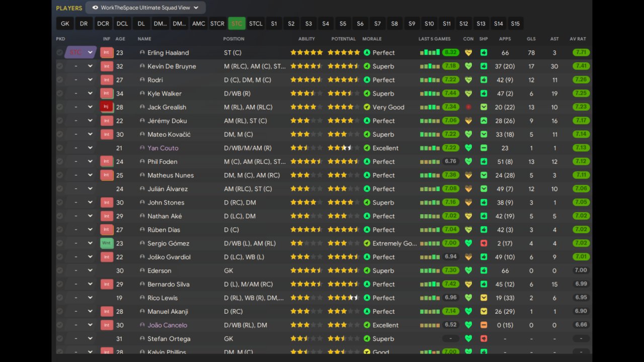Click the sharpness icon in Yan Couto's row
644x362 pixels.
click(484, 148)
